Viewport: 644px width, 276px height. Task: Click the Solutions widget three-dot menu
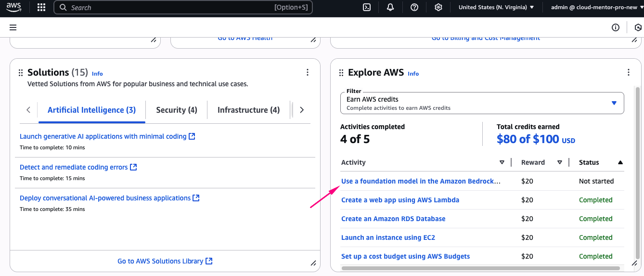pyautogui.click(x=308, y=73)
